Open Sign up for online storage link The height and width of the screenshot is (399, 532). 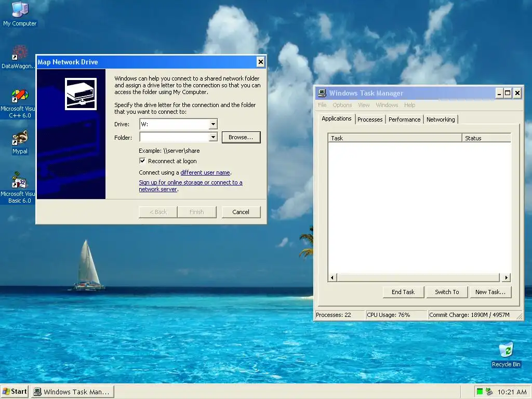click(x=191, y=185)
